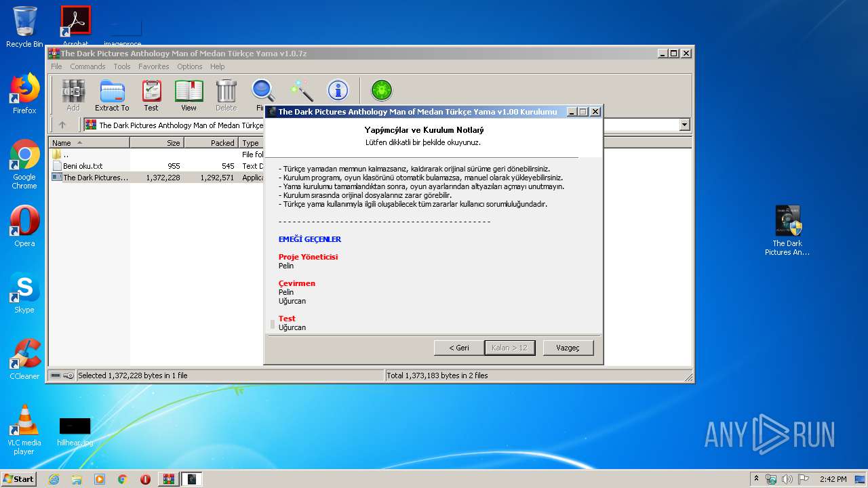Open the Favorites menu in WinRAR
868x488 pixels.
pos(154,66)
